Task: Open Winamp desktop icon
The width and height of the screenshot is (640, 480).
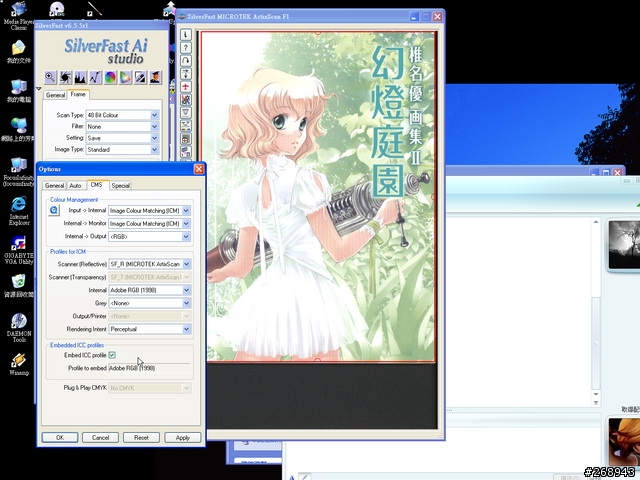Action: coord(19,364)
